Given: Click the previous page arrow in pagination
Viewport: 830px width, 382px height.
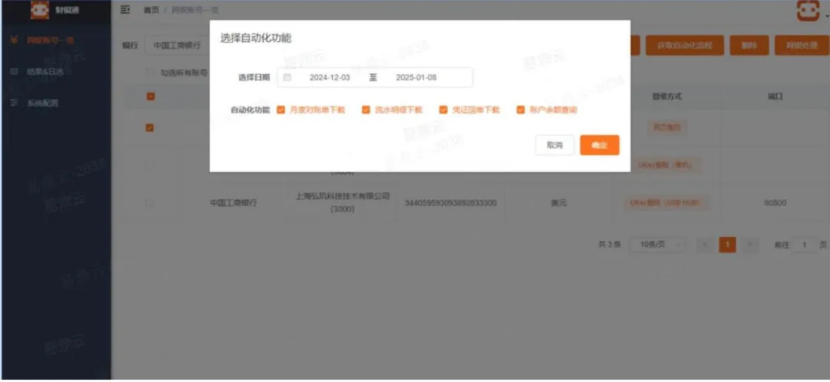Looking at the screenshot, I should [x=705, y=245].
